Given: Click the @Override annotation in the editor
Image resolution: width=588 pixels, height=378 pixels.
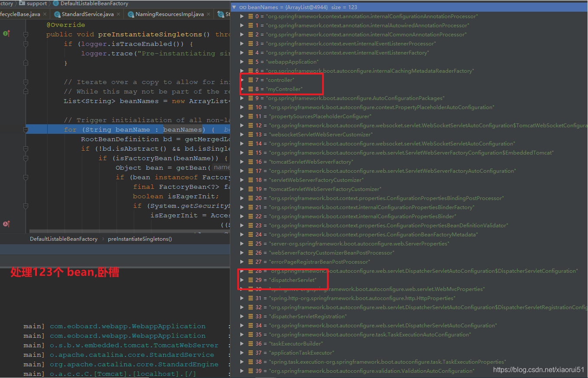Looking at the screenshot, I should point(66,25).
